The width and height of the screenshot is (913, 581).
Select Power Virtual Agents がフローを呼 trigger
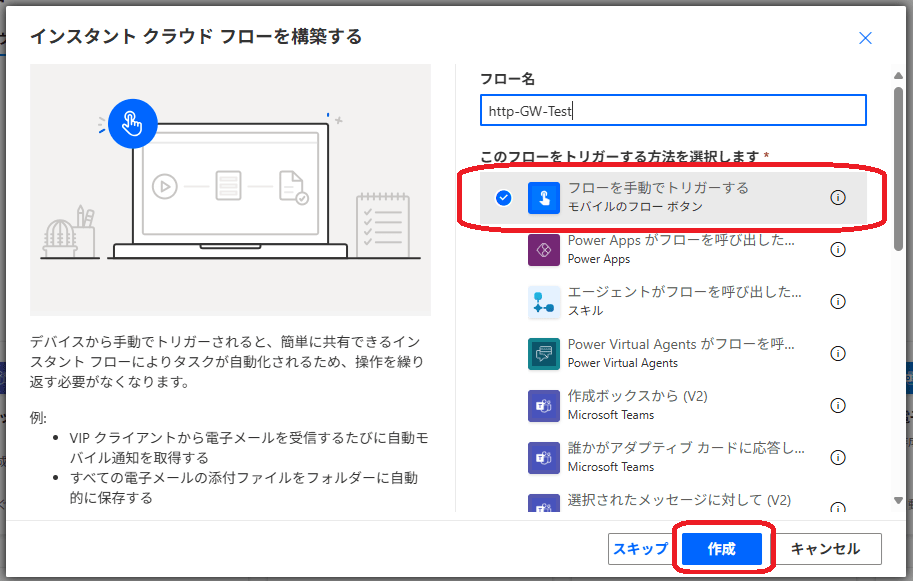pyautogui.click(x=673, y=353)
